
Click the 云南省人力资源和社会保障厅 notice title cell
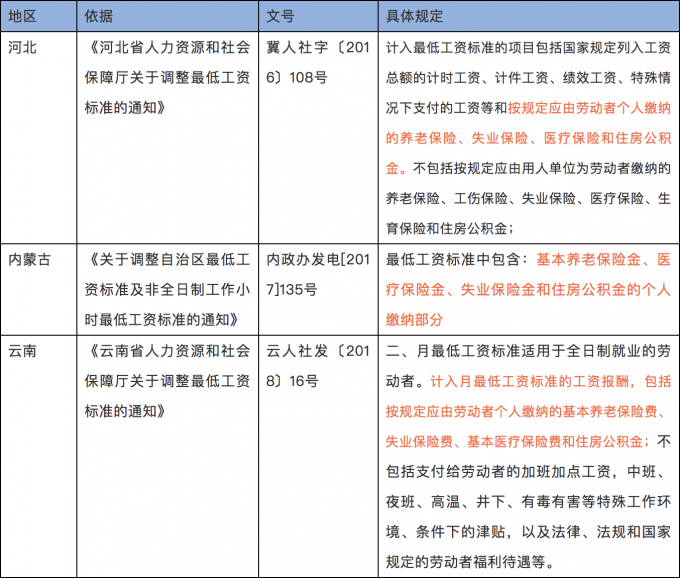tap(168, 381)
